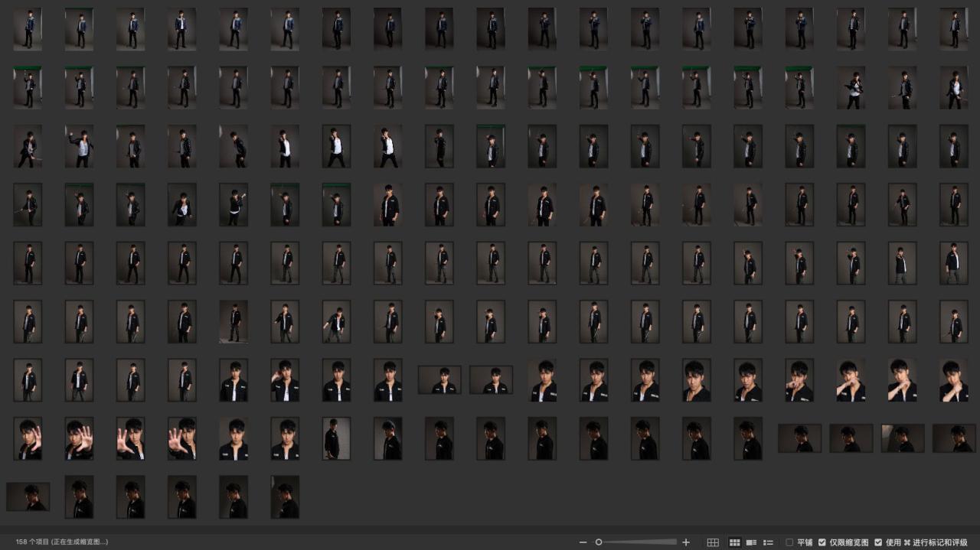Image resolution: width=980 pixels, height=550 pixels.
Task: Switch to the view-as-thumbnails icon
Action: click(x=734, y=542)
